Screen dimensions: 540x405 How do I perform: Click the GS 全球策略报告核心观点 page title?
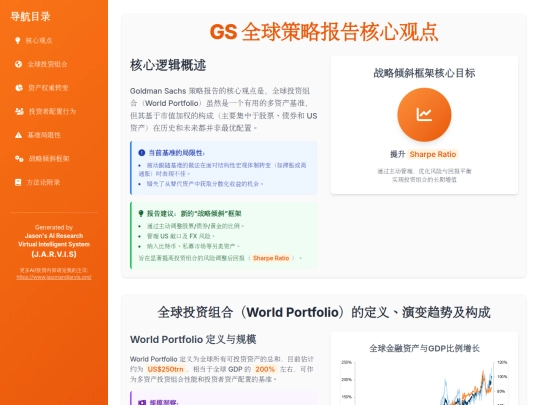tap(324, 32)
